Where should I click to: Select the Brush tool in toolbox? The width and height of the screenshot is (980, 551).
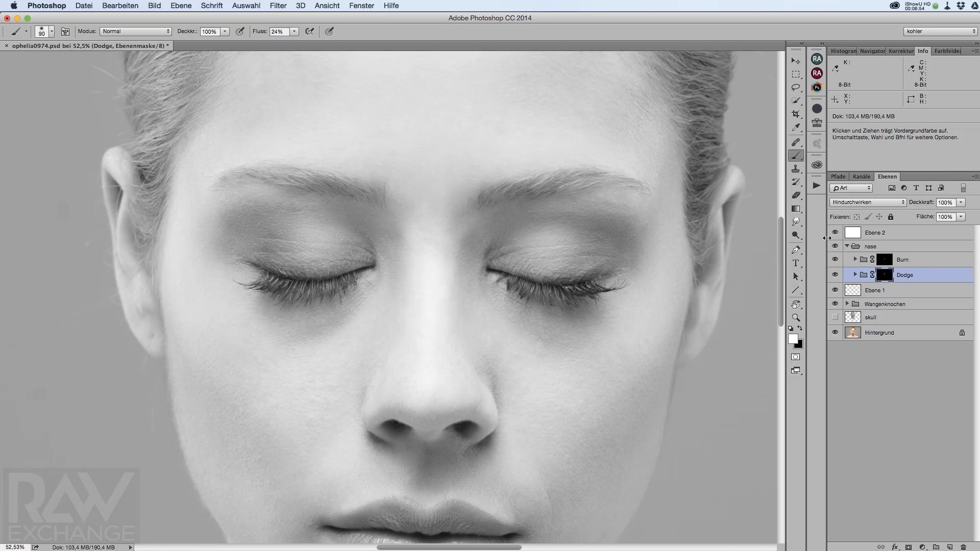tap(795, 156)
